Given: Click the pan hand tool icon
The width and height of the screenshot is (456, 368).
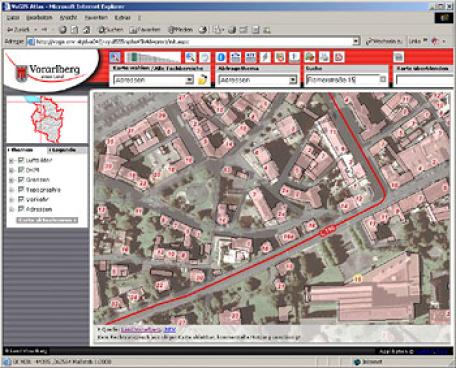Looking at the screenshot, I should 205,57.
